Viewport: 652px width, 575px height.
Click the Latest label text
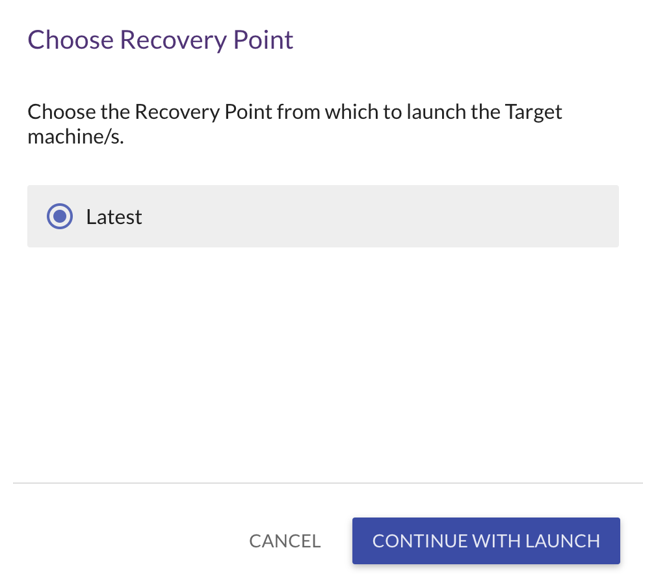[x=114, y=217]
